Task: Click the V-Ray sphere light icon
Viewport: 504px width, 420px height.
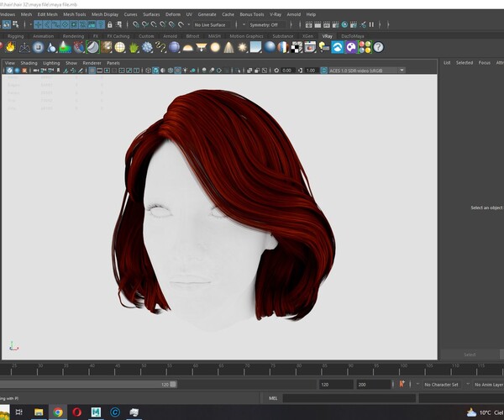Action: coord(215,47)
